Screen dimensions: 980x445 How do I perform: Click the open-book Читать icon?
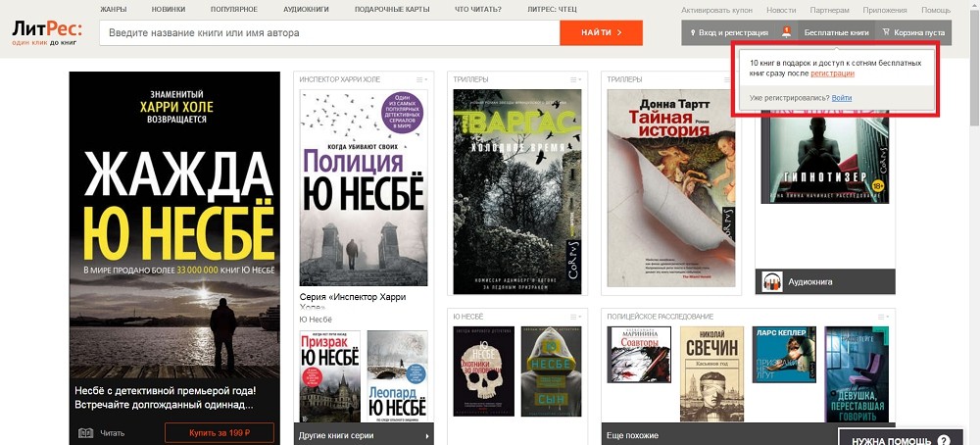[85, 433]
